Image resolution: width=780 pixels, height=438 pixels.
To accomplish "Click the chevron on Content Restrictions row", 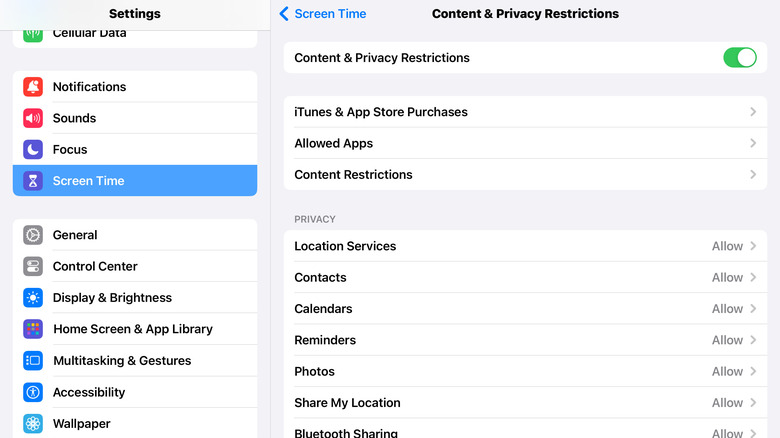I will tap(753, 175).
